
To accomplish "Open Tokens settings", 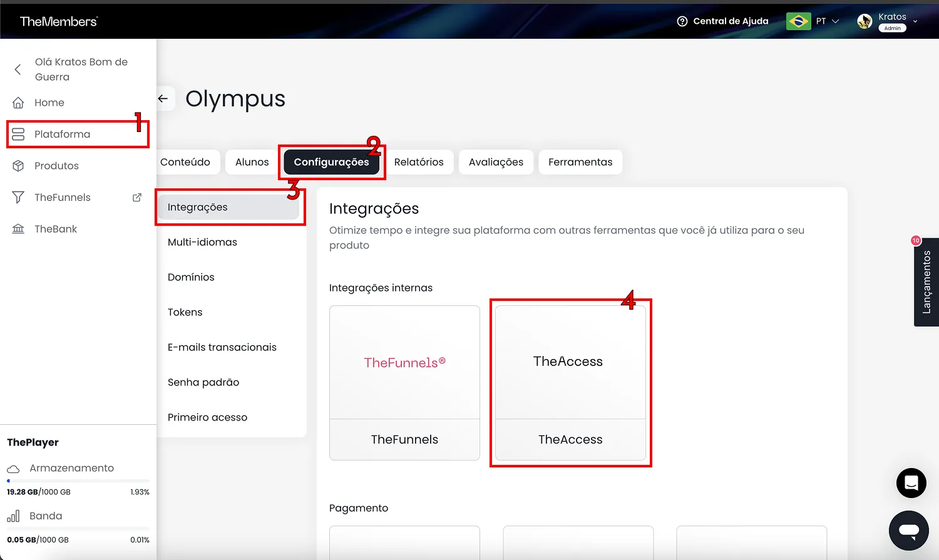I will coord(185,312).
